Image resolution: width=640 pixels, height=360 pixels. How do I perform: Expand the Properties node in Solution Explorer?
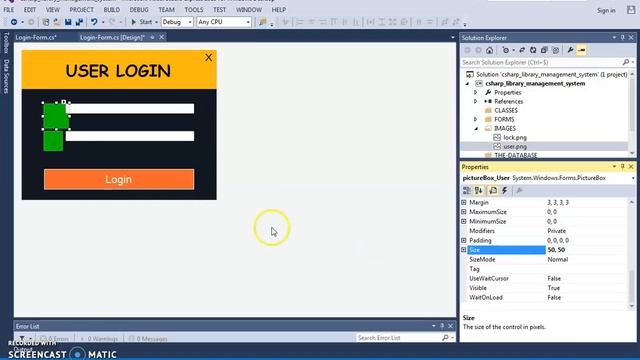(476, 93)
